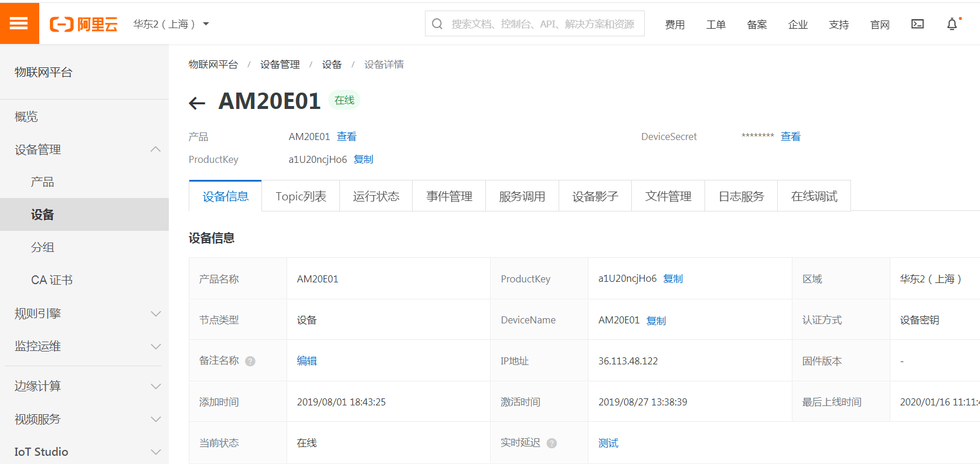The width and height of the screenshot is (980, 464).
Task: Open the notification bell
Action: pyautogui.click(x=952, y=24)
